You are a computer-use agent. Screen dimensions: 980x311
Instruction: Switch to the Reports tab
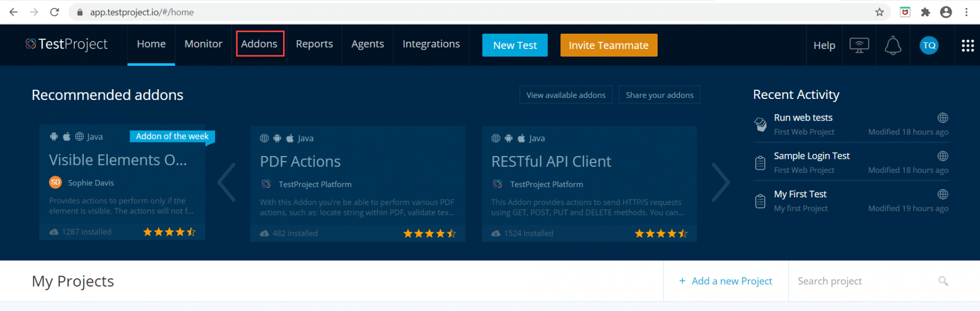pyautogui.click(x=314, y=44)
